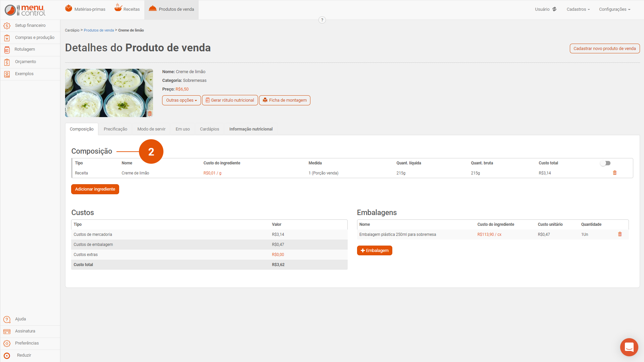Screen dimensions: 644x362
Task: Click the Assinatura card icon
Action: [x=7, y=331]
